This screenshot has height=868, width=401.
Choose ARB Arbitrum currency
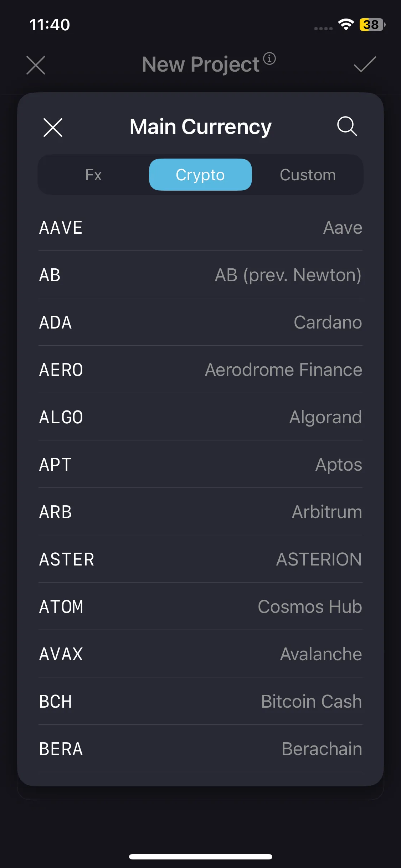[200, 512]
